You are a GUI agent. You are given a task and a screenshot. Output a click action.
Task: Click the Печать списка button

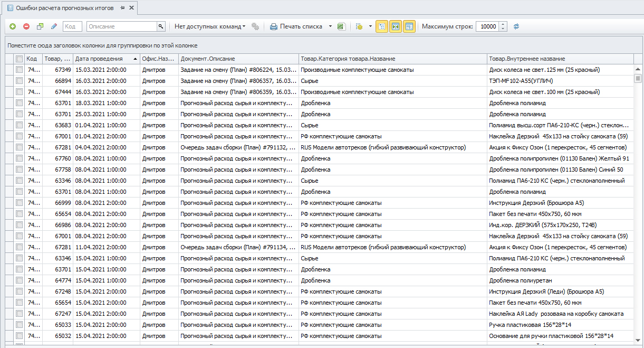(x=296, y=26)
